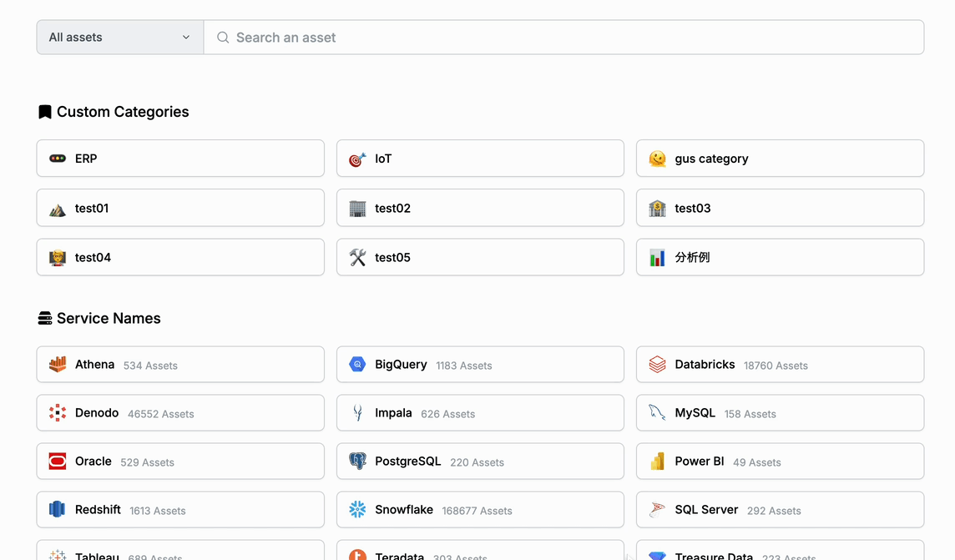Image resolution: width=955 pixels, height=560 pixels.
Task: Click the Athena logo icon
Action: pos(58,364)
